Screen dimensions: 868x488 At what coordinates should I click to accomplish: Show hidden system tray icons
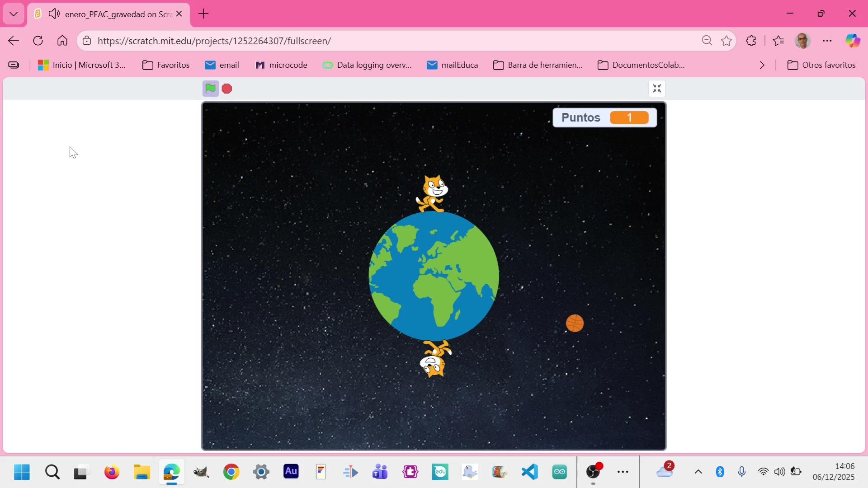point(698,472)
